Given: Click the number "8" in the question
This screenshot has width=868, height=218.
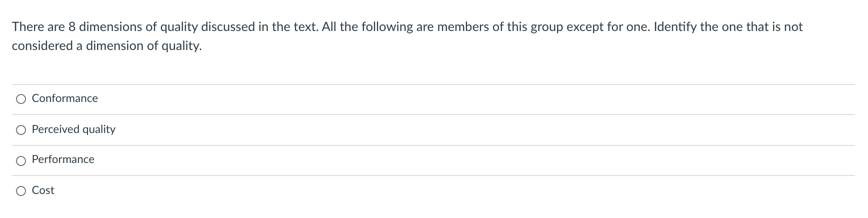Looking at the screenshot, I should tap(72, 27).
